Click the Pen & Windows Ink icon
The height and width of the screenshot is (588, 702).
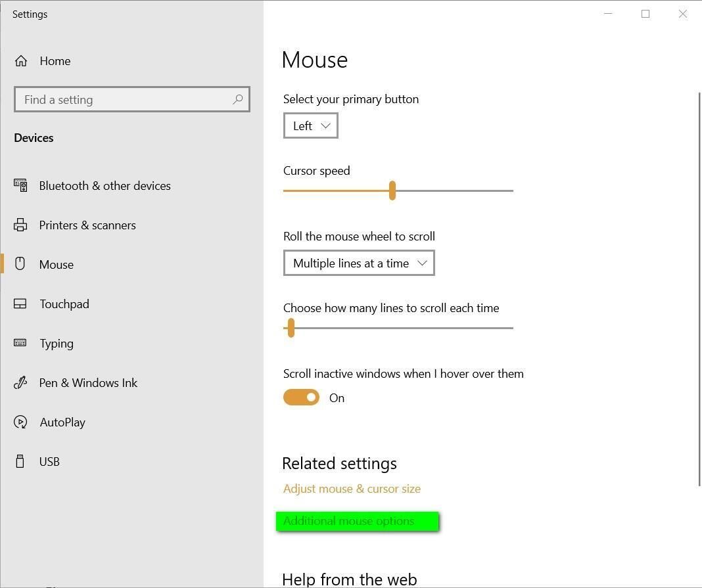[x=20, y=382]
